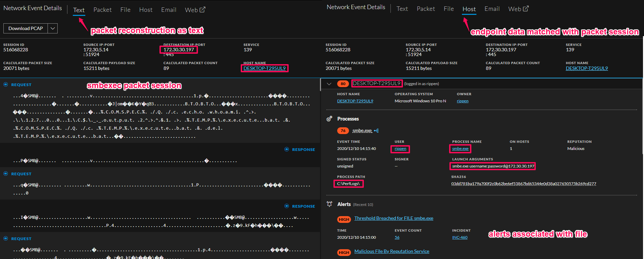
Task: Collapse the DESKTOP-T295UL9 host section chevron
Action: tap(329, 84)
